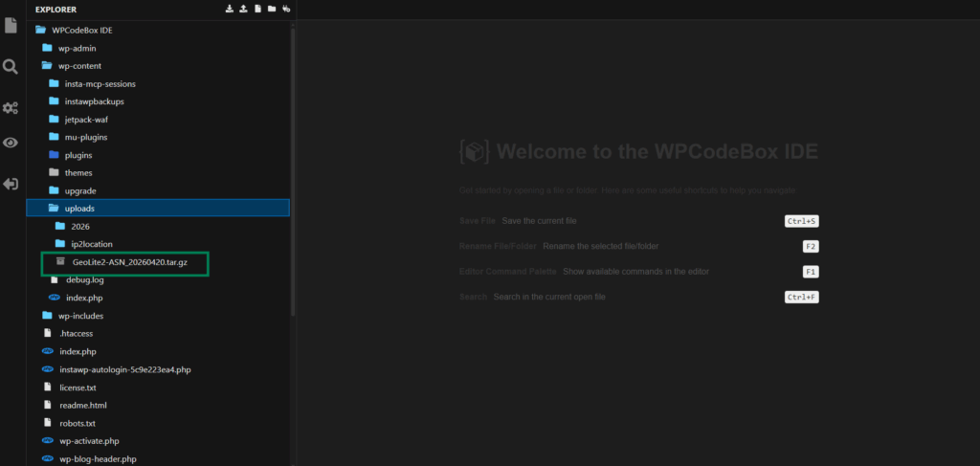Click the F1 shortcut key badge
The image size is (980, 466).
click(811, 272)
